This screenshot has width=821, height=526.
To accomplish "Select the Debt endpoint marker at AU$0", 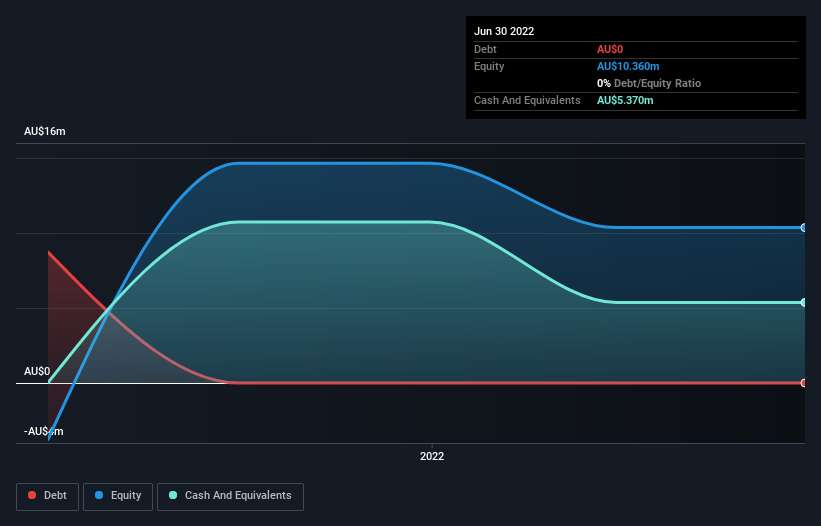I will [804, 383].
